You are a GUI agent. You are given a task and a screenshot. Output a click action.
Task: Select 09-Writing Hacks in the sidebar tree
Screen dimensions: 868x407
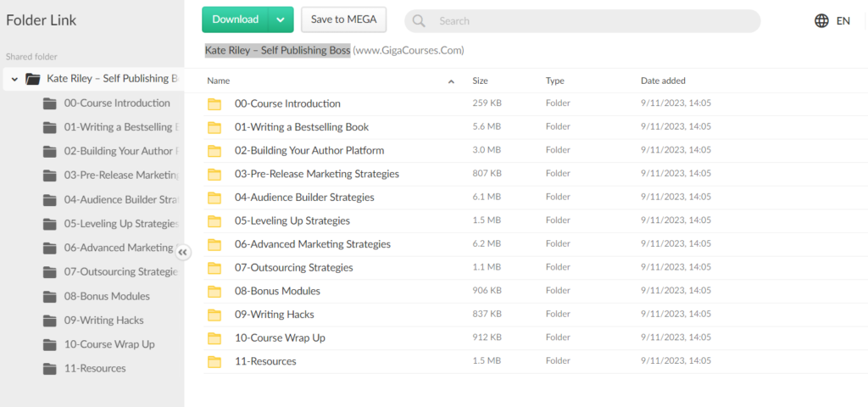[103, 321]
